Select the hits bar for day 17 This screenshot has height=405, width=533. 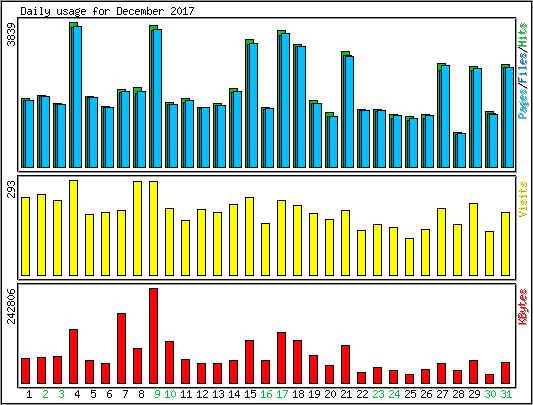coord(283,99)
